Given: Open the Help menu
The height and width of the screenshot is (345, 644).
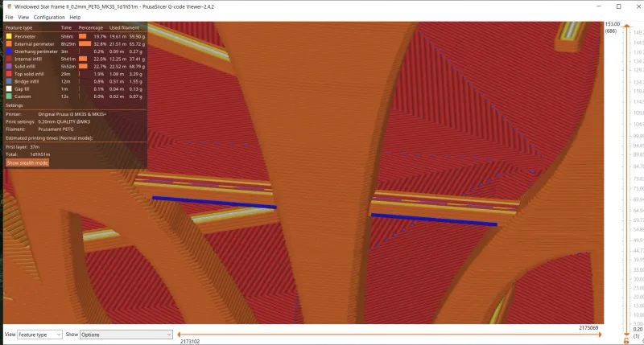Looking at the screenshot, I should tap(75, 17).
